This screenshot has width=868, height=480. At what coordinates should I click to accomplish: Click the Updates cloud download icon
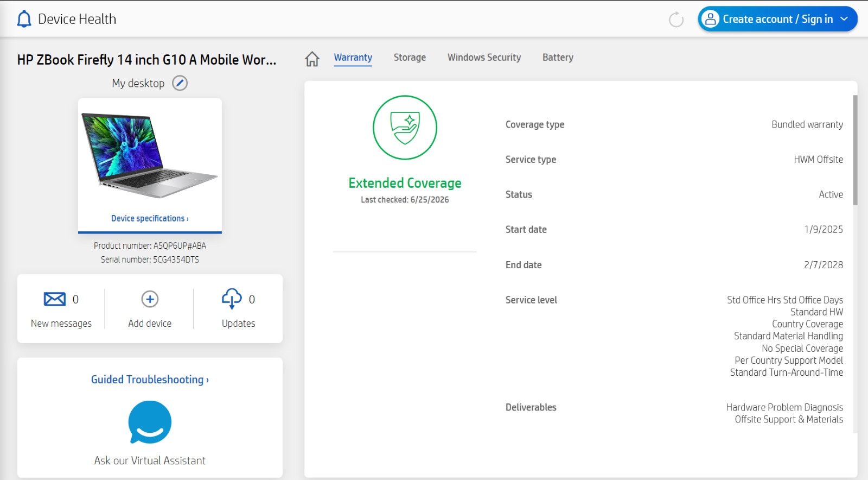point(232,299)
